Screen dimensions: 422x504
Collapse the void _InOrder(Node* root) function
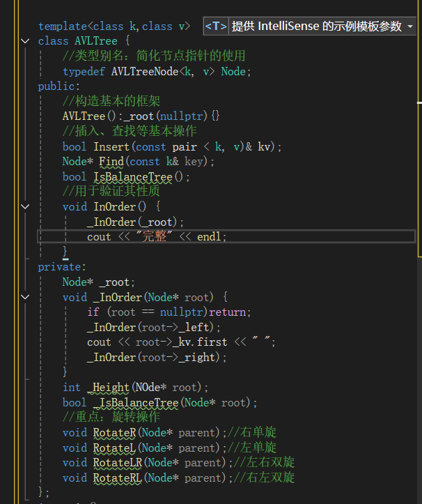[25, 297]
